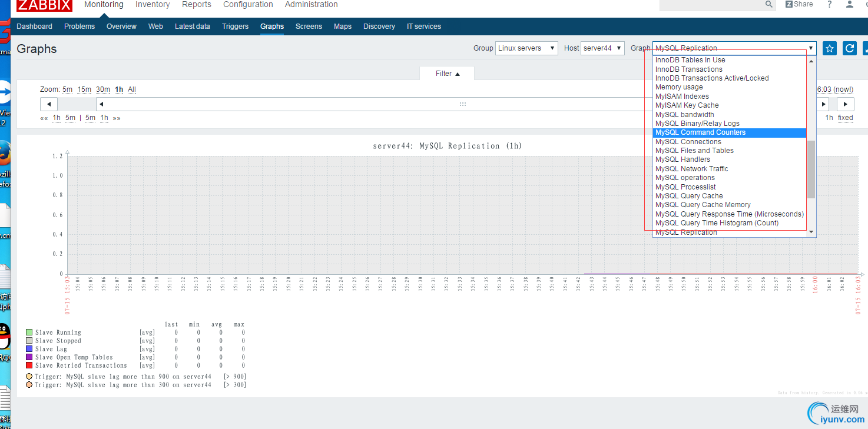Open the Latest data page

tap(193, 26)
